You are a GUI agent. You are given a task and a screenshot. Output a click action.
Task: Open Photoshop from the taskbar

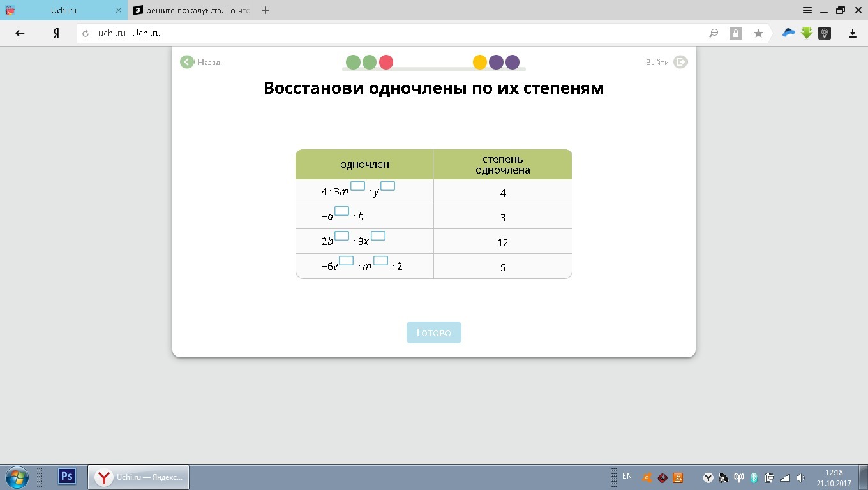[x=67, y=477]
